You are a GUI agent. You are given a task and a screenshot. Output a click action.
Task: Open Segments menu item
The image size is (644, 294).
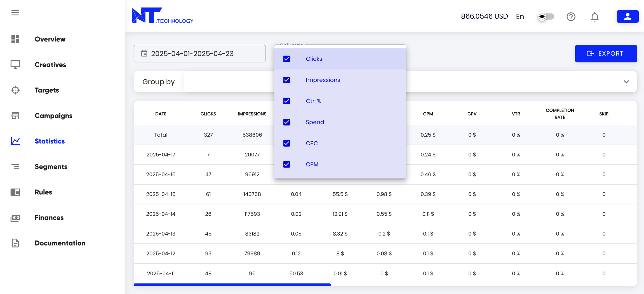(x=51, y=167)
